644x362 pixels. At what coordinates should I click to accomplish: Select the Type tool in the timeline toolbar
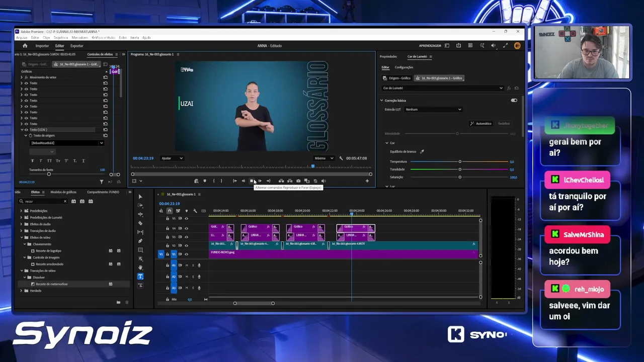tap(140, 277)
